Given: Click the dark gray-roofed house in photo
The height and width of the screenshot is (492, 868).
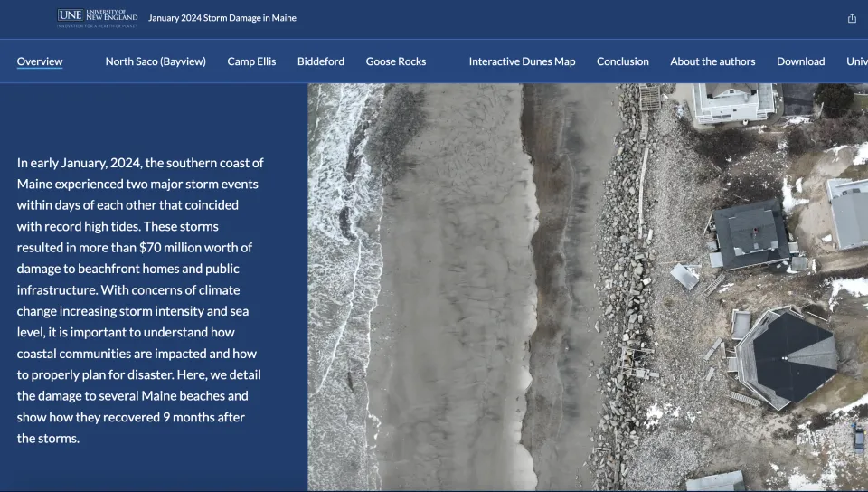Looking at the screenshot, I should (x=750, y=234).
